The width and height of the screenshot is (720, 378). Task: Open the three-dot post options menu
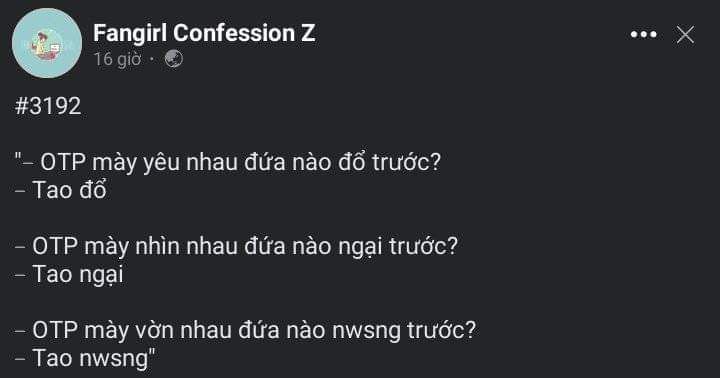(x=643, y=34)
